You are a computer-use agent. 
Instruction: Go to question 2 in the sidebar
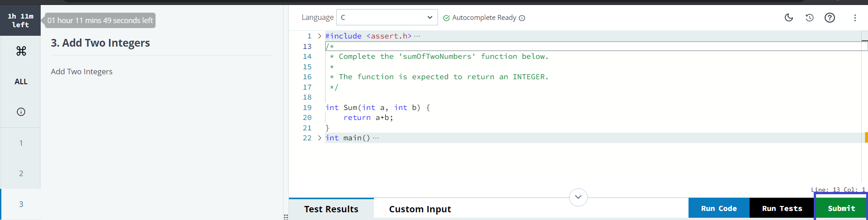pyautogui.click(x=21, y=173)
